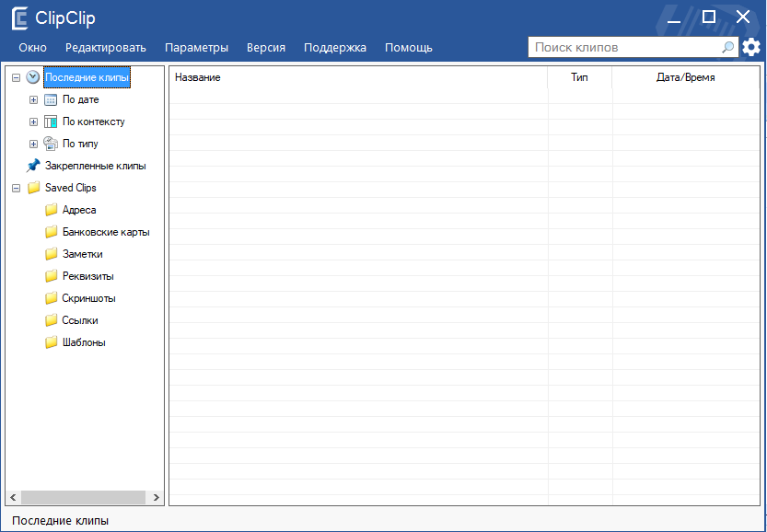Select the По типу label

point(80,144)
